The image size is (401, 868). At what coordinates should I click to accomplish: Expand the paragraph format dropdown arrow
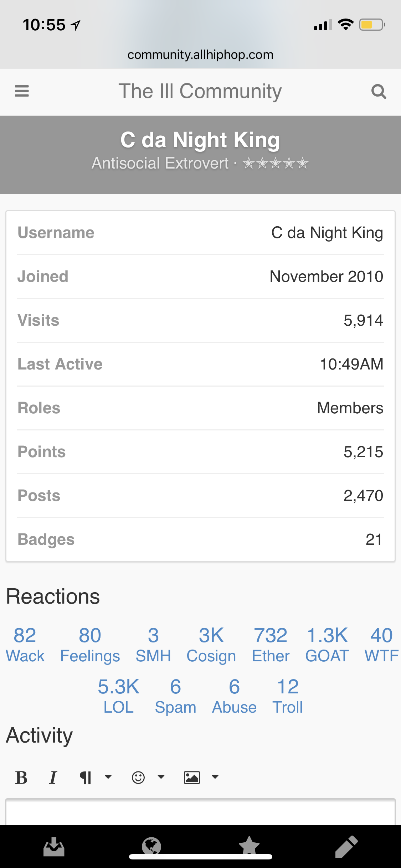pos(108,777)
